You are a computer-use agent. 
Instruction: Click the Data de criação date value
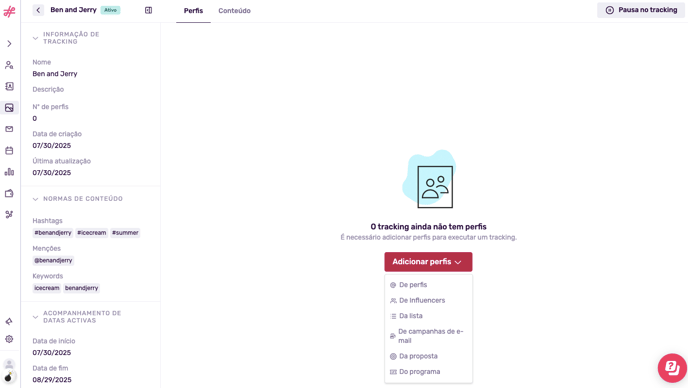(x=52, y=146)
